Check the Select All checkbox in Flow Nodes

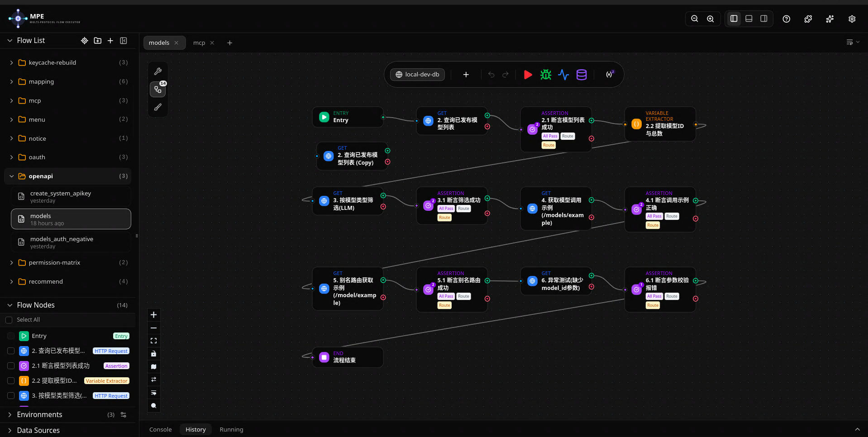click(9, 320)
